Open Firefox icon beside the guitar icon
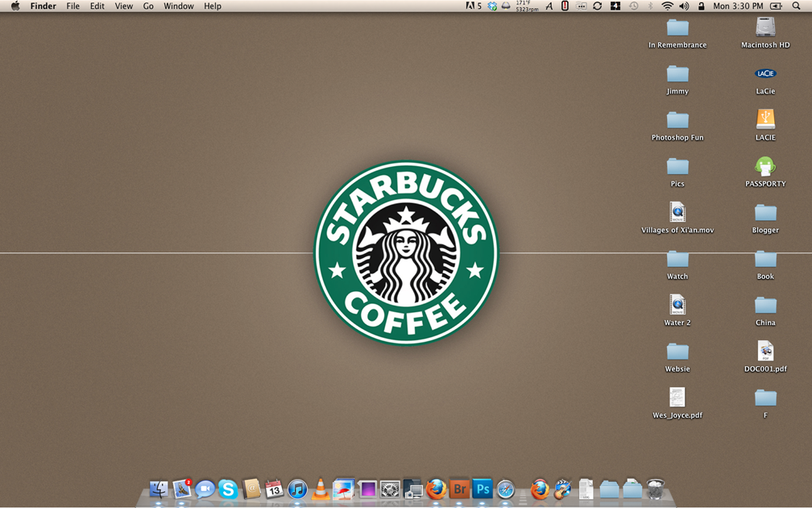This screenshot has height=508, width=812. point(540,489)
